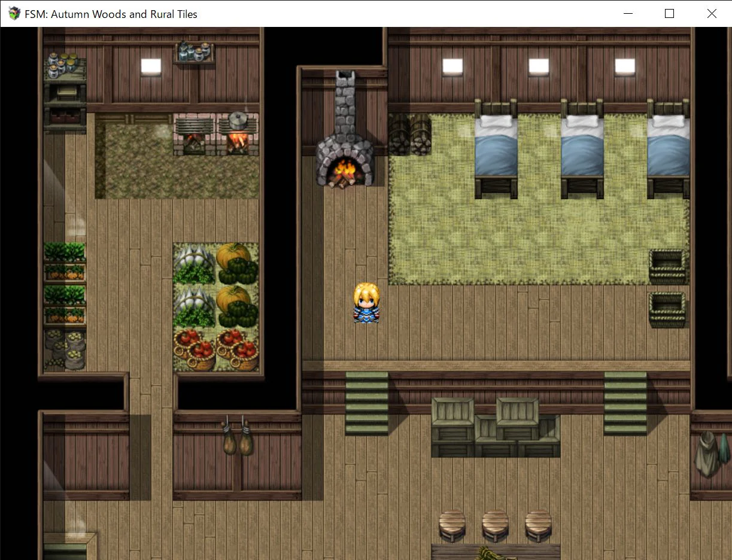Click the upper wicker basket on the rug
Screen dimensions: 732x560
(668, 266)
